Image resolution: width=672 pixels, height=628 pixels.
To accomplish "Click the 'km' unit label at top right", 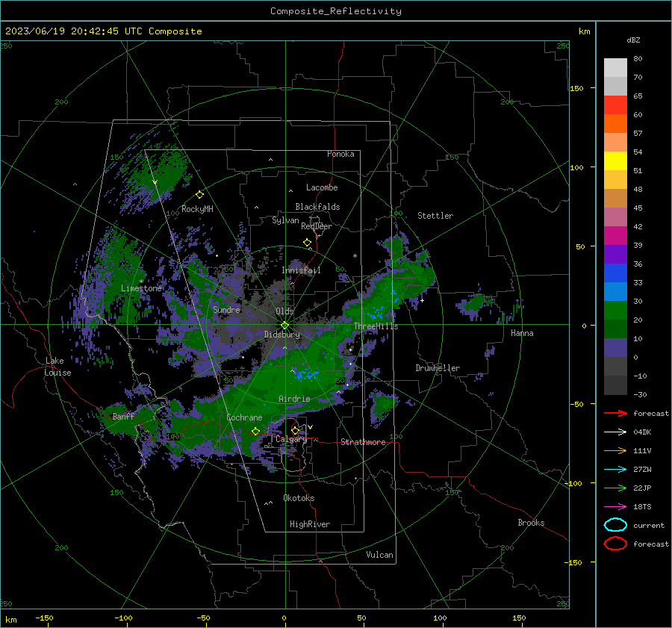I will [584, 31].
